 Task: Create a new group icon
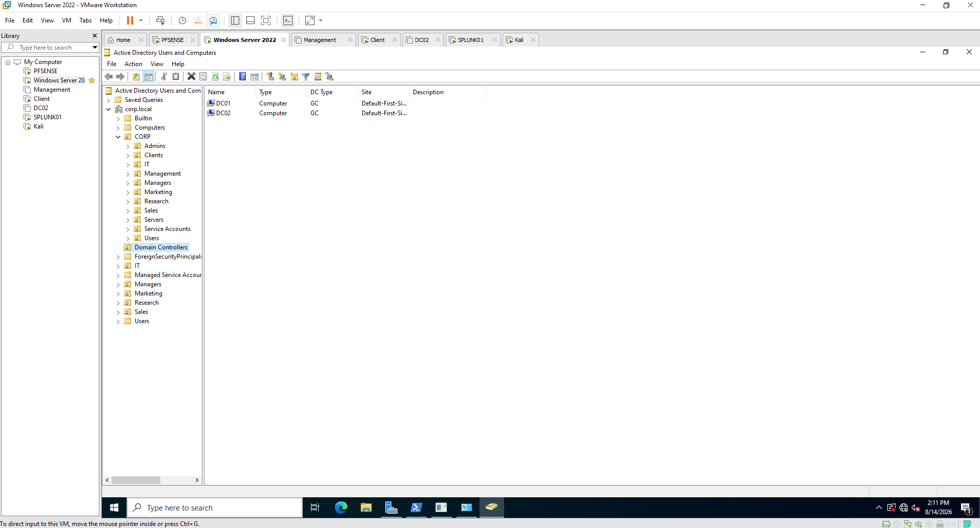282,76
